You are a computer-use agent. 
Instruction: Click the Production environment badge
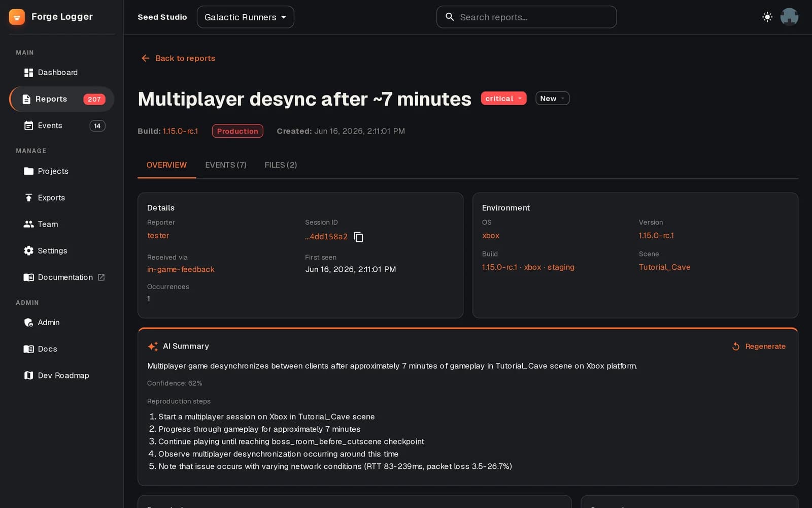coord(238,131)
